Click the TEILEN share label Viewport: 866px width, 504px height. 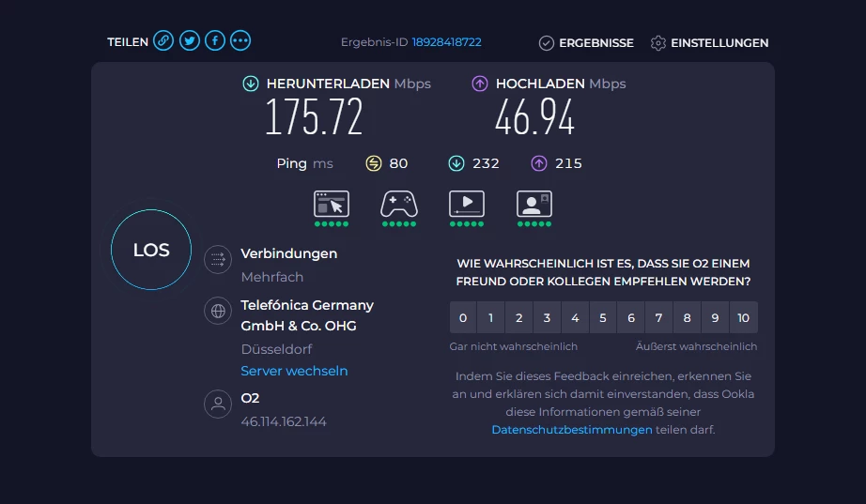tap(128, 42)
